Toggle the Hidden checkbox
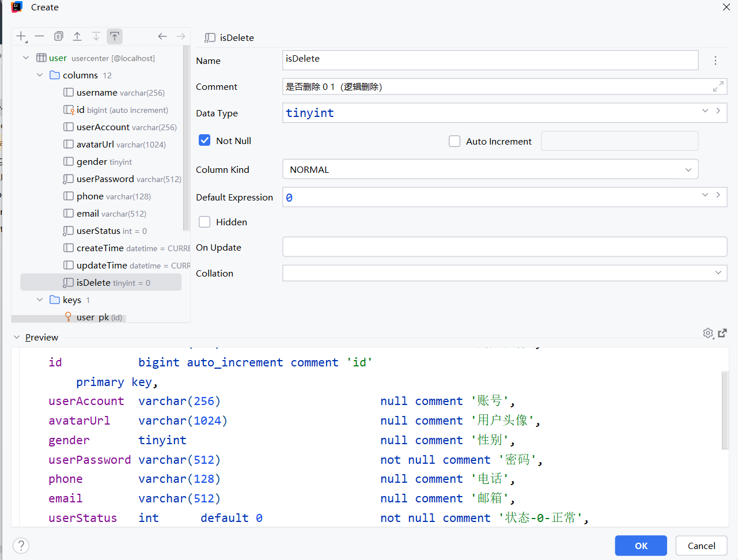Screen dimensions: 738x560 [205, 222]
